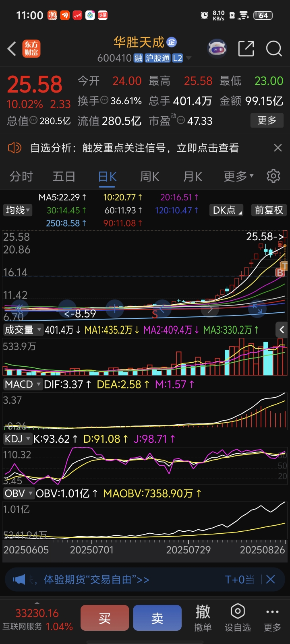Tap info icon next to 总值
Viewport: 290px width, 644px height.
(x=34, y=120)
